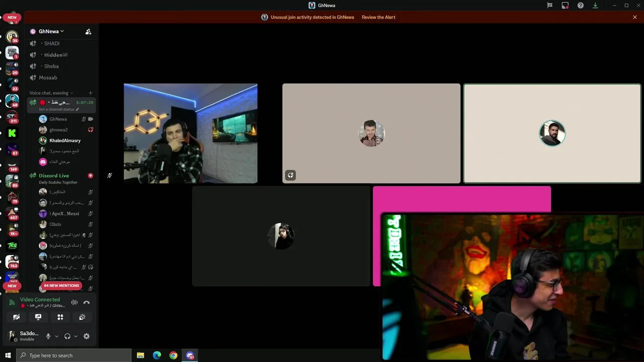Jump to NEW unread servers at bottom of server list
644x362 pixels.
click(x=12, y=286)
